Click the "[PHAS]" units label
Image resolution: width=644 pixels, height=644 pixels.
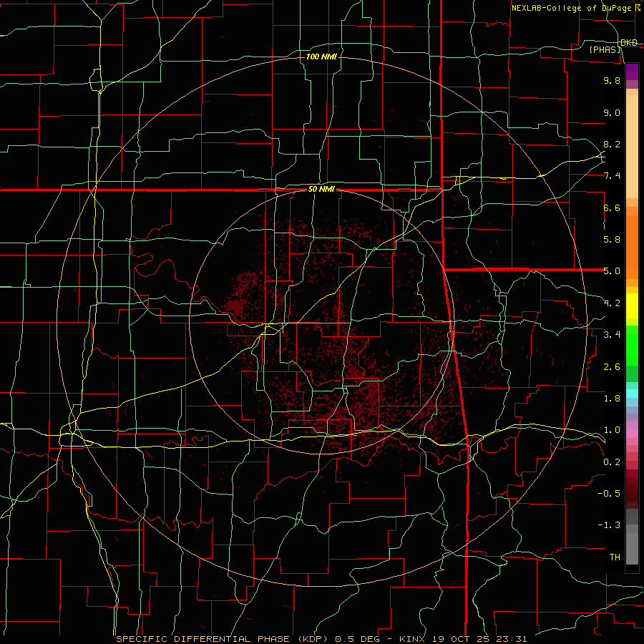point(605,50)
